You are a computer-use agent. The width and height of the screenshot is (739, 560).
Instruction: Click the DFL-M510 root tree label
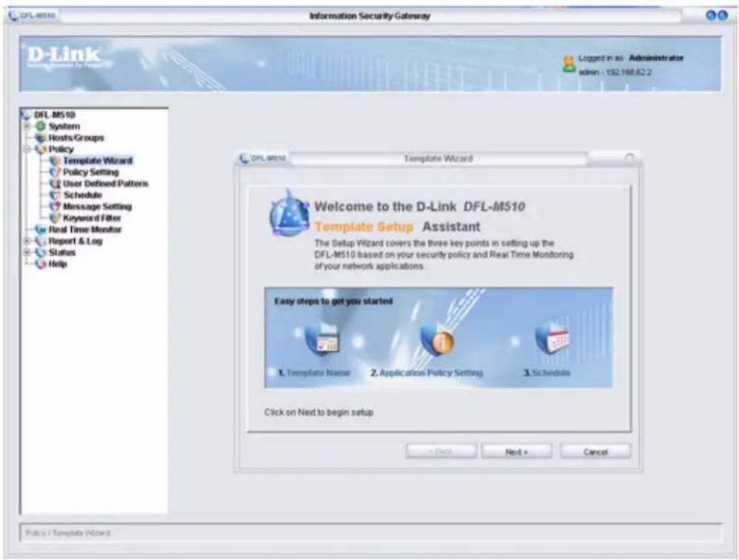pos(55,115)
